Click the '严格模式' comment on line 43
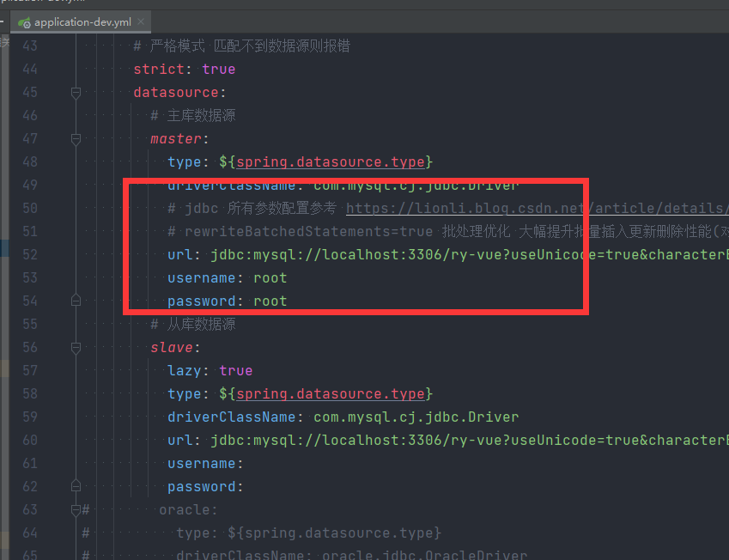729x560 pixels. [x=242, y=46]
